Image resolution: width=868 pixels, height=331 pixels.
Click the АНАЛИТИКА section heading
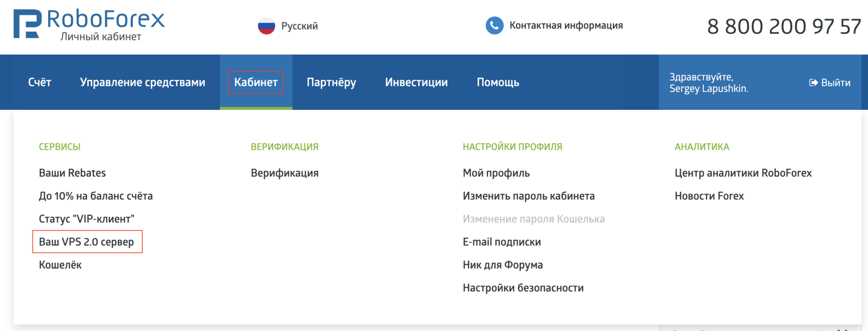702,147
